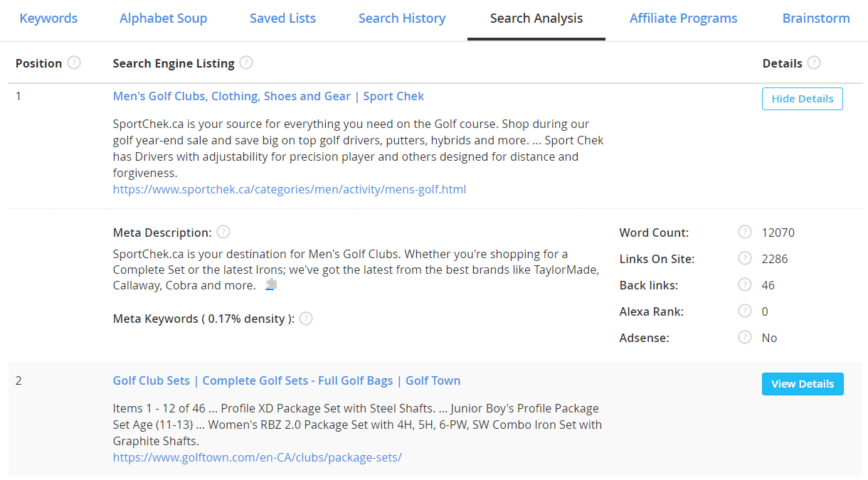This screenshot has width=868, height=480.
Task: Click the Adsense help icon
Action: [x=745, y=337]
